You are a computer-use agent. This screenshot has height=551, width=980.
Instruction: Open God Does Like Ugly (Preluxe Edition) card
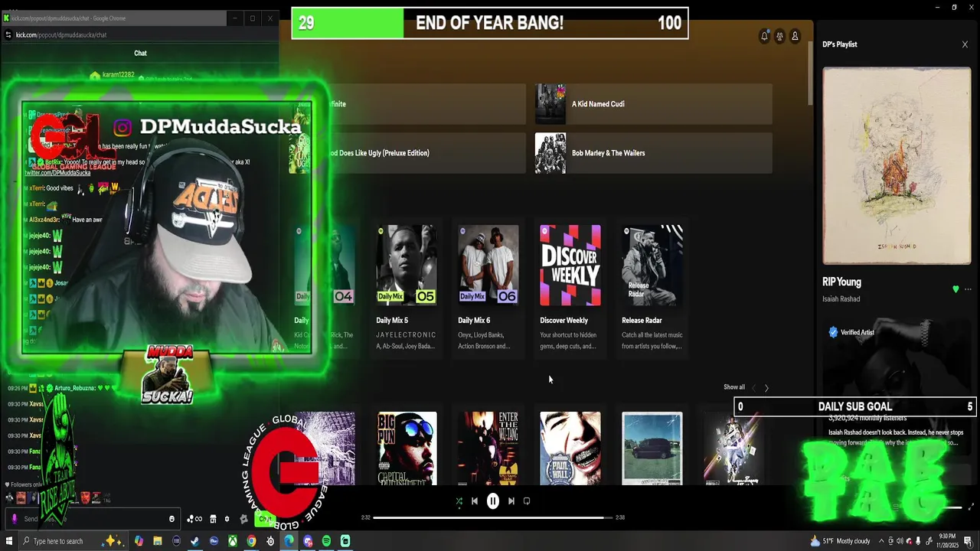(x=407, y=153)
